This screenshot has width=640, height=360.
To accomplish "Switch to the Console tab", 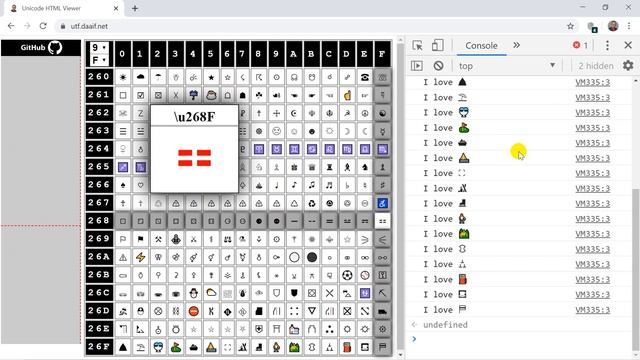I will (481, 46).
